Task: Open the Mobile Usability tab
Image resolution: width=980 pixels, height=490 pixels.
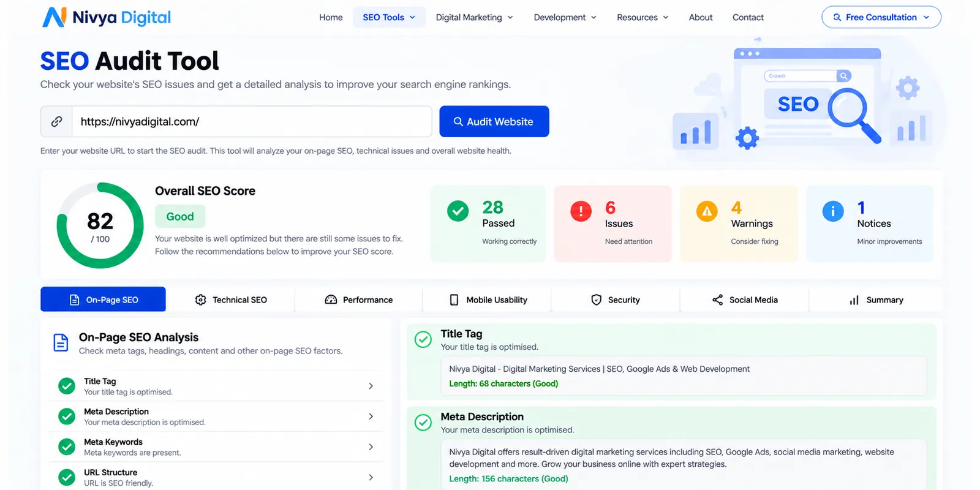Action: 488,300
